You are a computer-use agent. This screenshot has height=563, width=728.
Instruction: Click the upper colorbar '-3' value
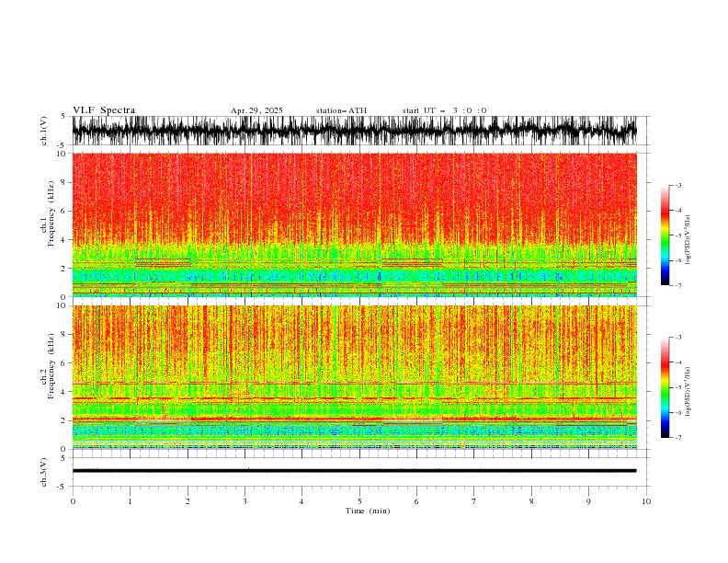point(677,185)
